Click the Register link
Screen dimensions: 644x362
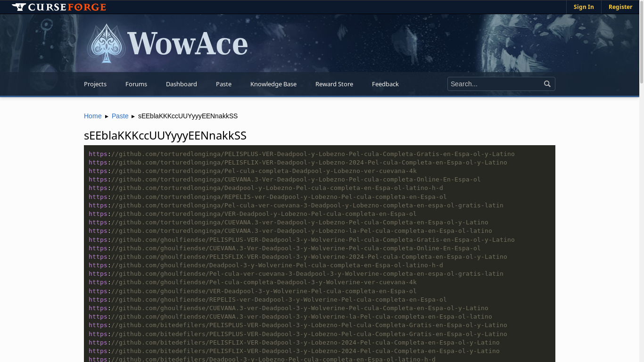click(x=620, y=7)
